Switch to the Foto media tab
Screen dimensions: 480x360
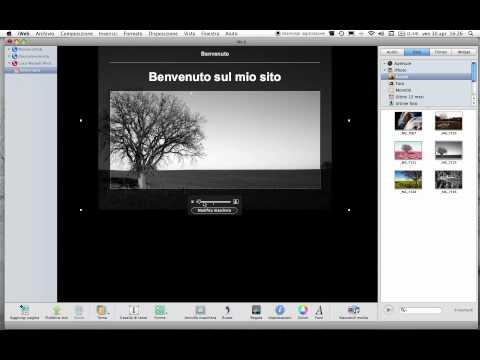[x=417, y=52]
